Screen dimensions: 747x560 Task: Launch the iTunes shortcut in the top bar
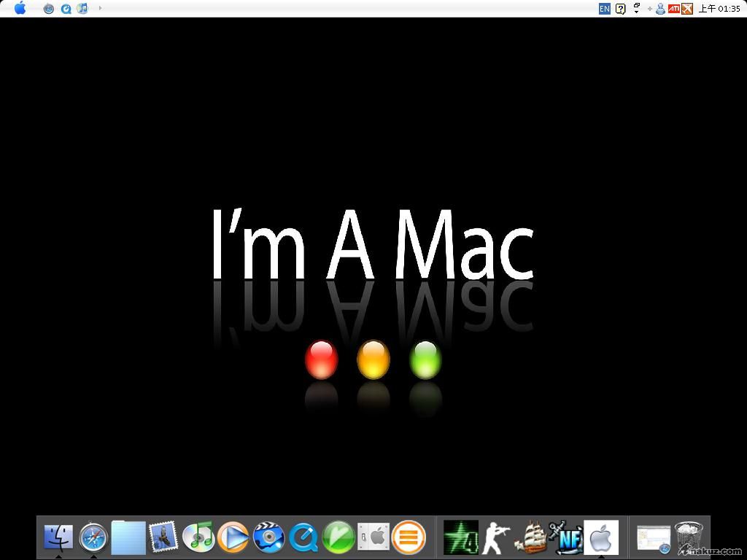point(83,8)
